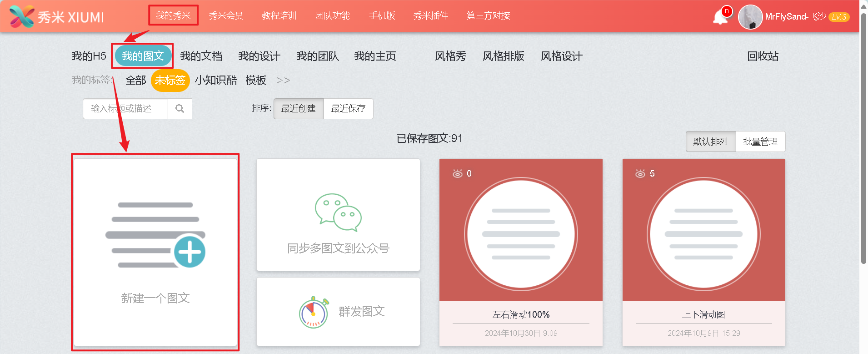Click the MrFlySand-飞沙 username

coord(795,17)
